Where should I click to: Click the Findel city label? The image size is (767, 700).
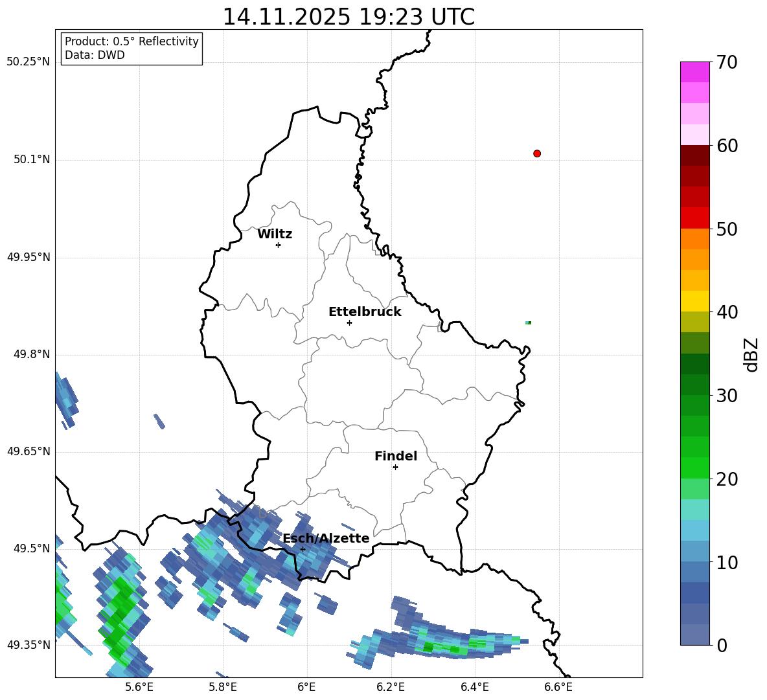(396, 456)
